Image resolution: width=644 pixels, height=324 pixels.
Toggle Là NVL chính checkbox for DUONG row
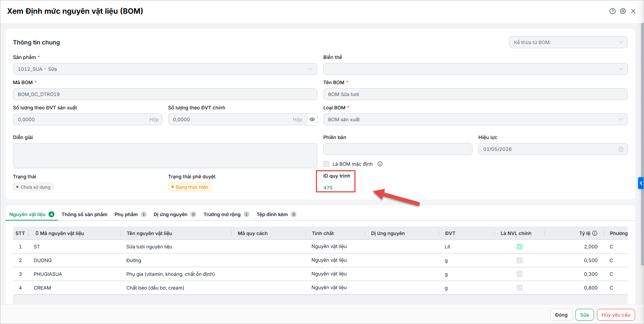520,260
